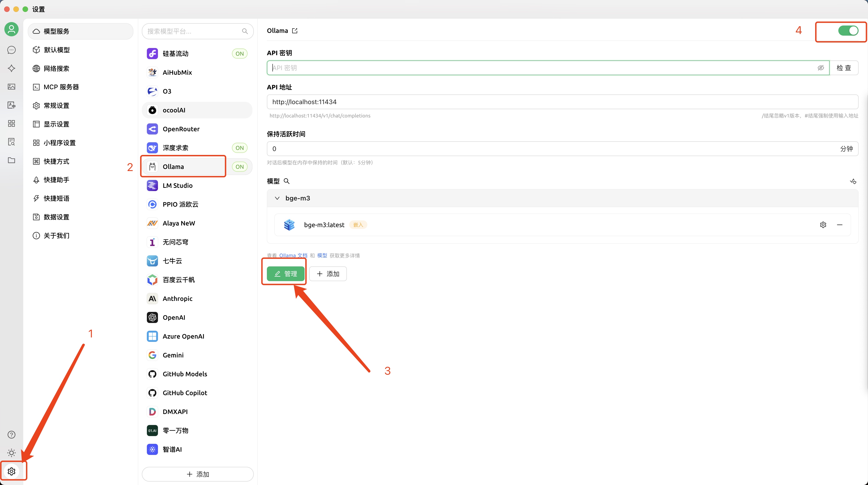Open 显示设置 settings section
The height and width of the screenshot is (485, 868).
pos(80,124)
